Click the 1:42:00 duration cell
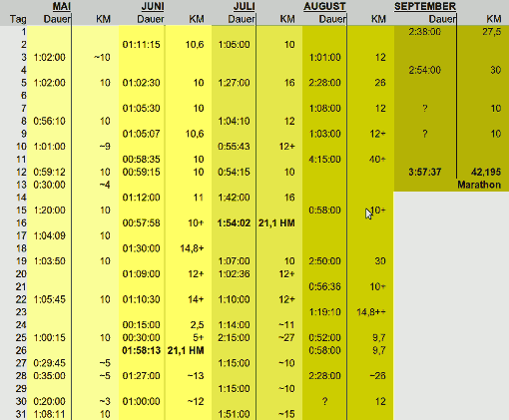509x420 pixels. pos(234,198)
